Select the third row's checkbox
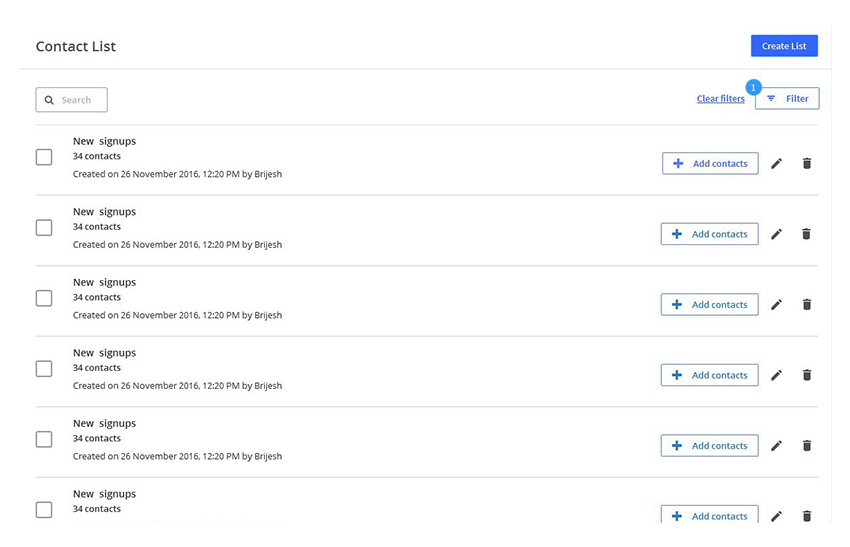 [x=44, y=298]
